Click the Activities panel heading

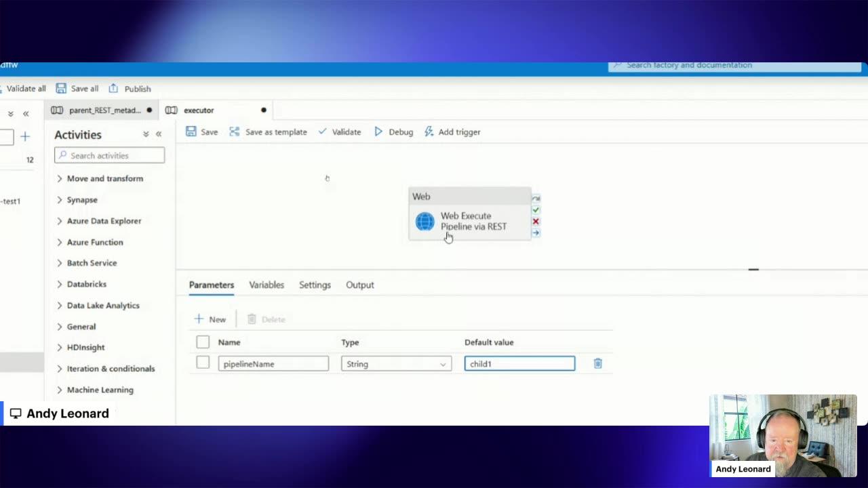click(78, 135)
